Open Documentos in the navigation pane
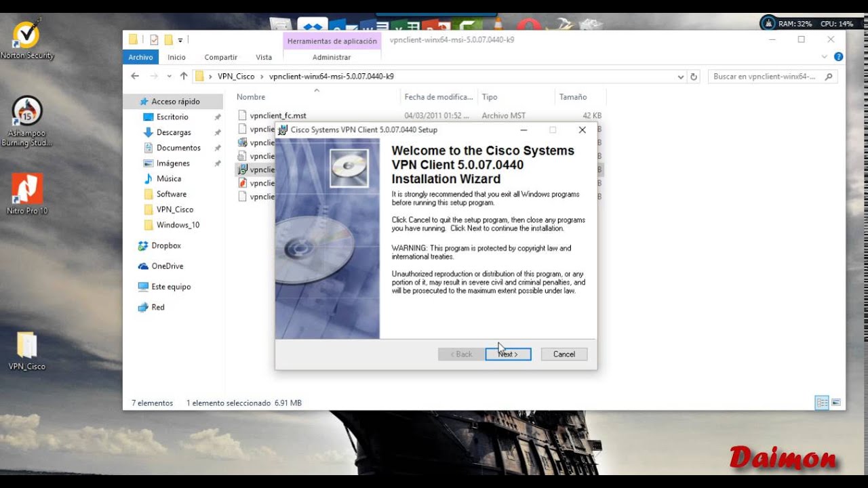 point(178,148)
